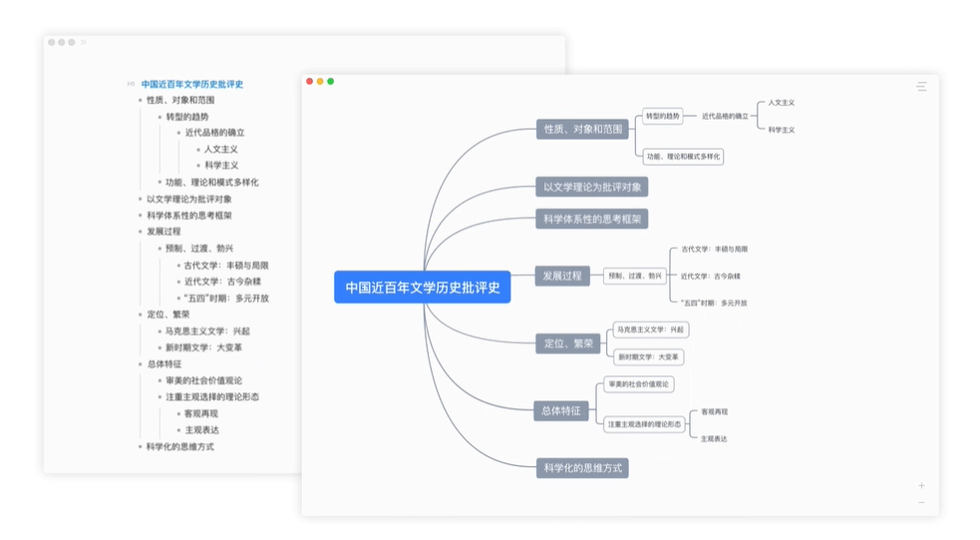Click mind map node 科学体系性的思考框架
980x540 pixels.
(x=592, y=219)
